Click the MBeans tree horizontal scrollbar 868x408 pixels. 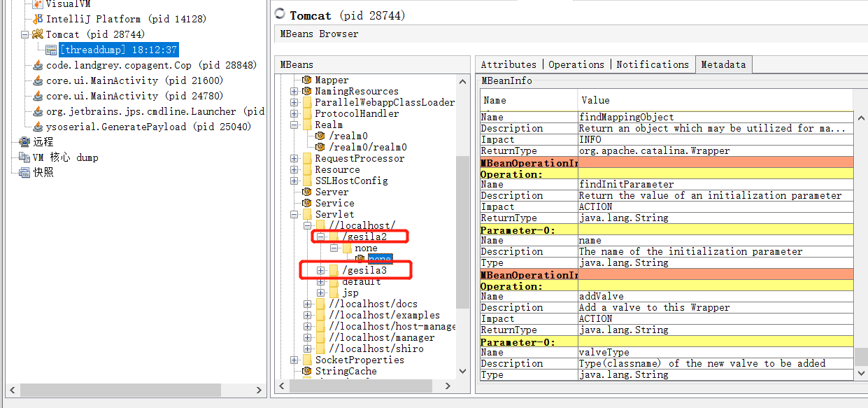tap(360, 385)
